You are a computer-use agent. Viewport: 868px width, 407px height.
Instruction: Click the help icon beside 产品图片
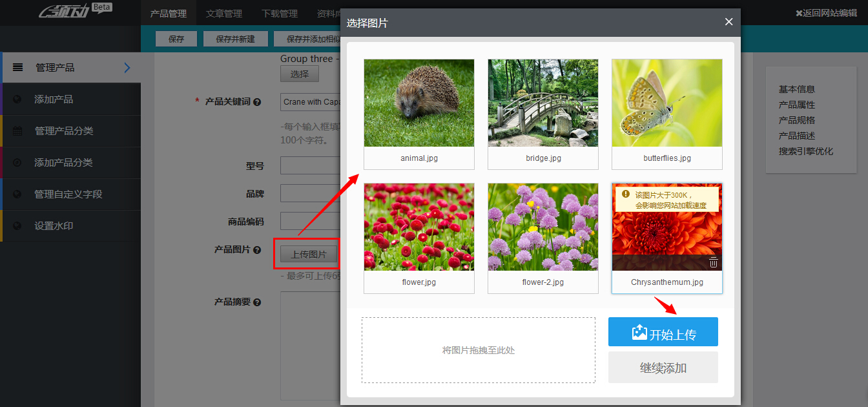pyautogui.click(x=257, y=250)
